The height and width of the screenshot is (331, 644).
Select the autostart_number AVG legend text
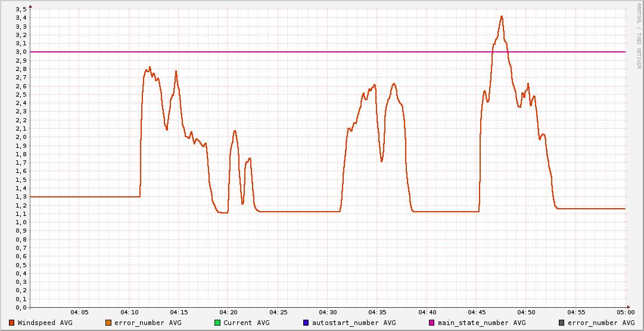354,323
